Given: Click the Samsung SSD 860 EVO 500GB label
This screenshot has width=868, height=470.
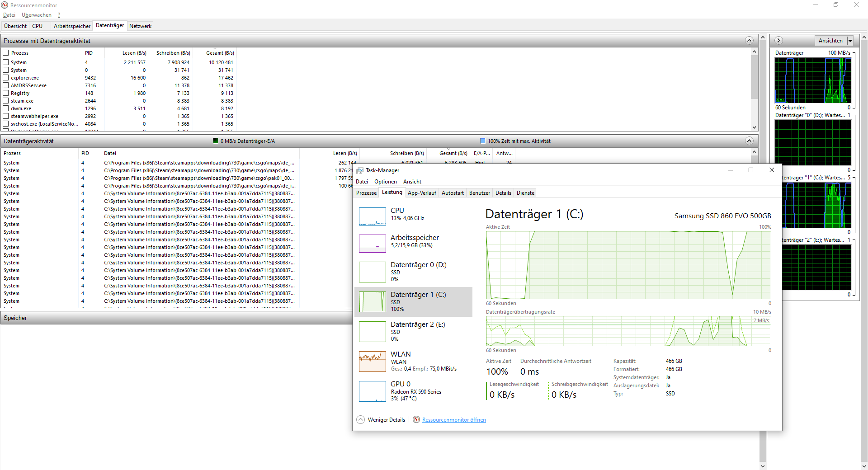Looking at the screenshot, I should (722, 216).
